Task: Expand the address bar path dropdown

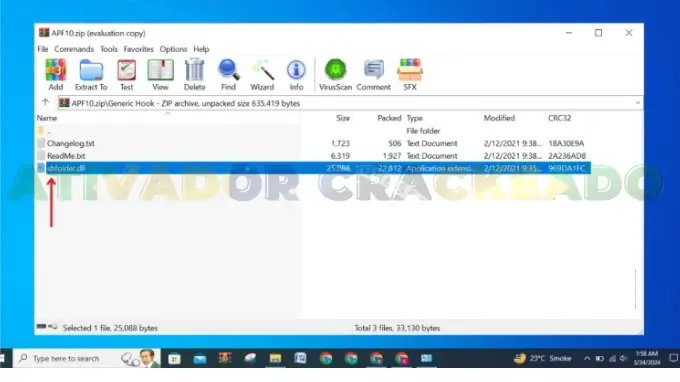Action: (638, 103)
